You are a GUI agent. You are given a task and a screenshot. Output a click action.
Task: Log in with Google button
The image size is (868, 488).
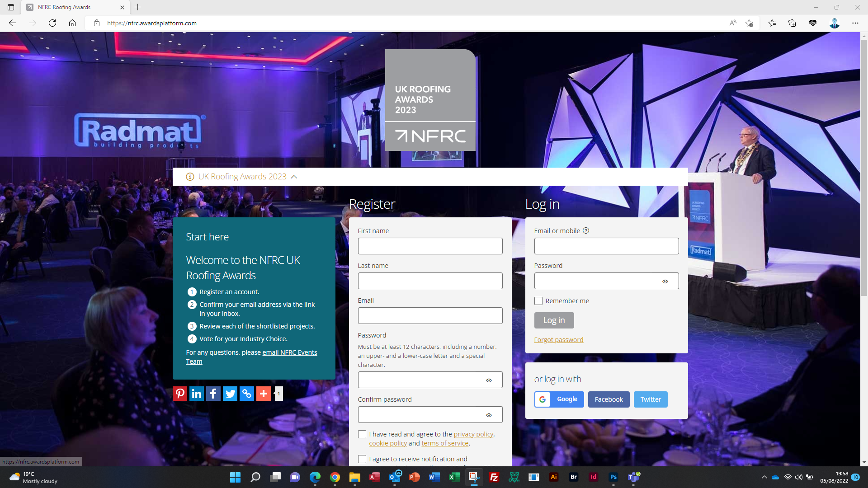[x=559, y=399]
